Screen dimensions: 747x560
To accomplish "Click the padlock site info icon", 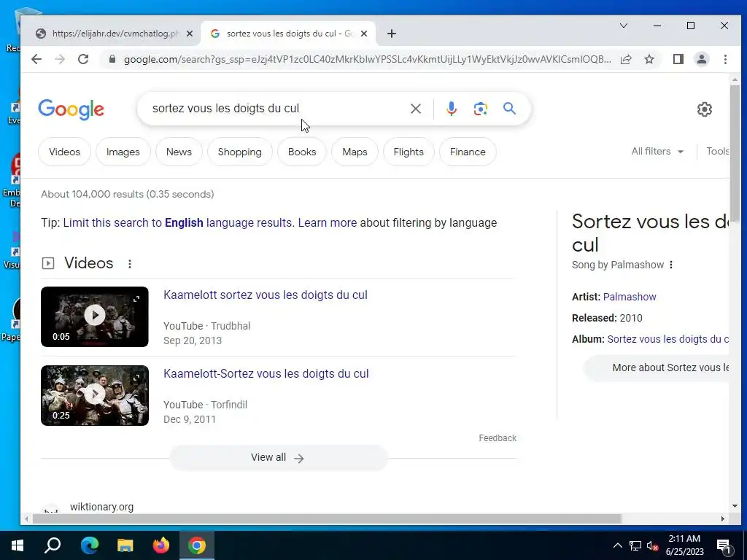I will [x=112, y=59].
